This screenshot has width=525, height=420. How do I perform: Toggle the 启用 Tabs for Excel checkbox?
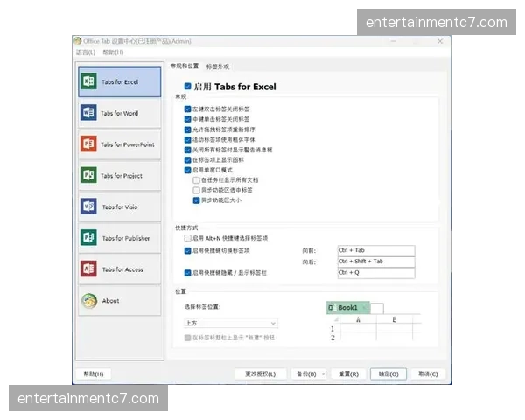(x=188, y=87)
